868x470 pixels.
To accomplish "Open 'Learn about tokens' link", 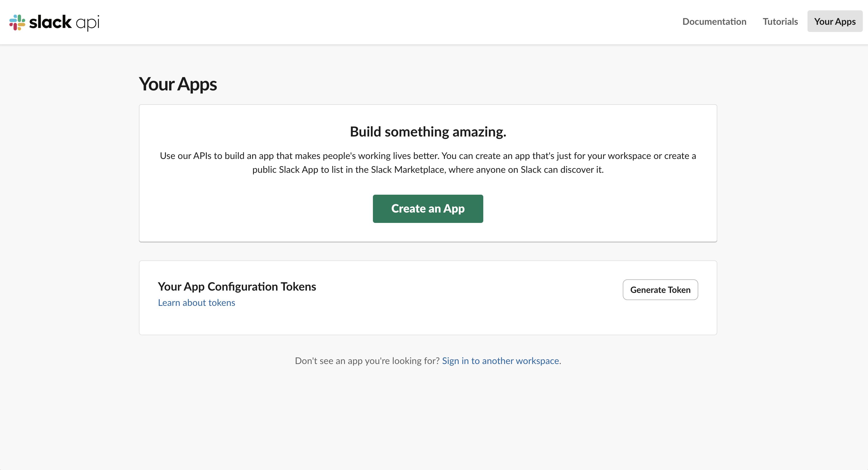I will pyautogui.click(x=197, y=302).
